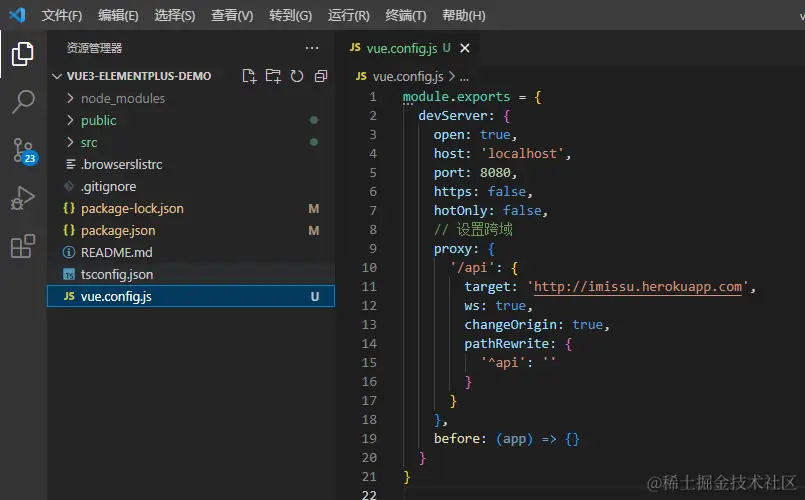
Task: Click line number 11 in gutter
Action: (x=369, y=286)
